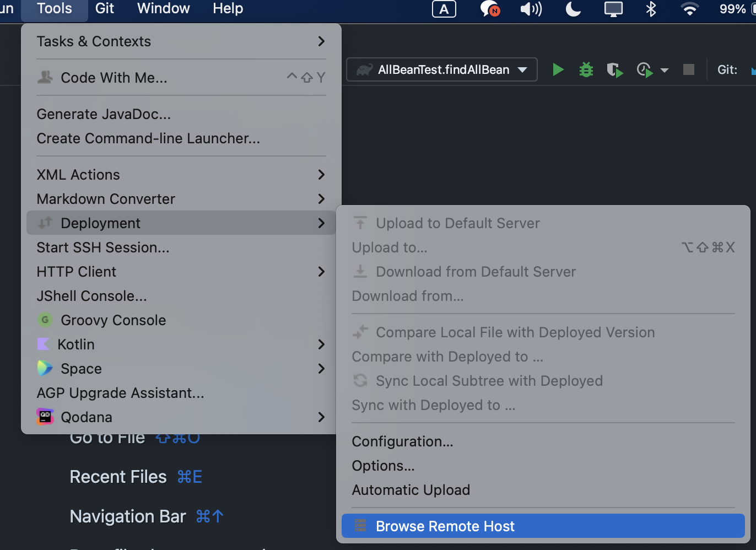Open deployment Options... item
756x550 pixels.
(x=543, y=466)
